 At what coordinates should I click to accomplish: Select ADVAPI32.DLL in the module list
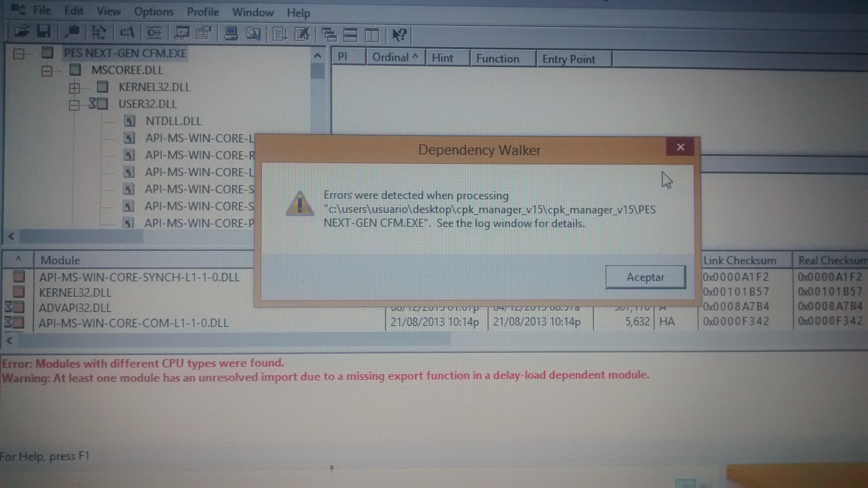75,308
